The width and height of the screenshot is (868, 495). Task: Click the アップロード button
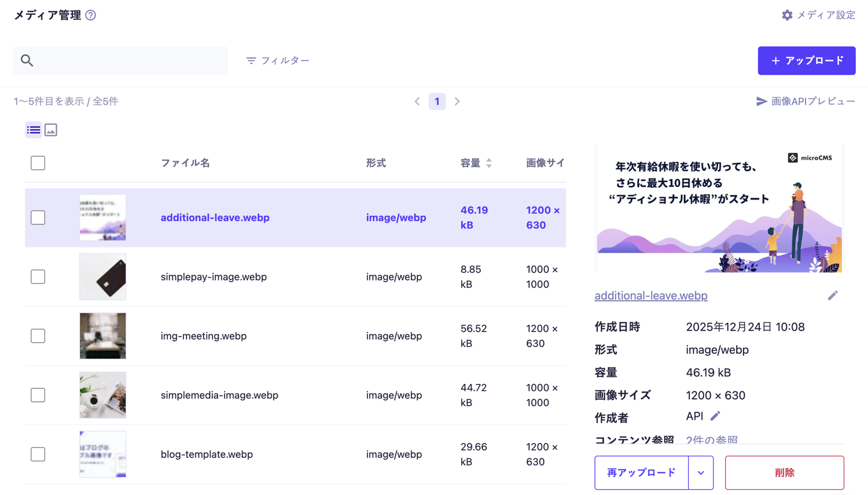tap(806, 61)
